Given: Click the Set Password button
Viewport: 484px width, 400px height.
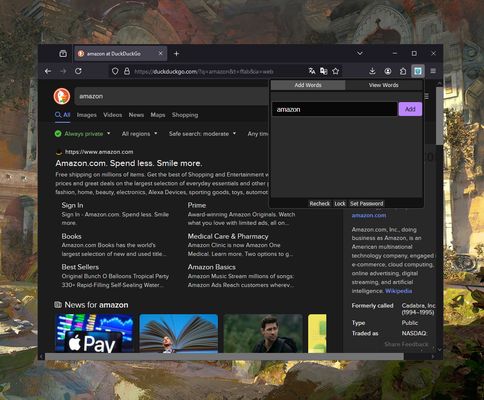Looking at the screenshot, I should (x=366, y=203).
